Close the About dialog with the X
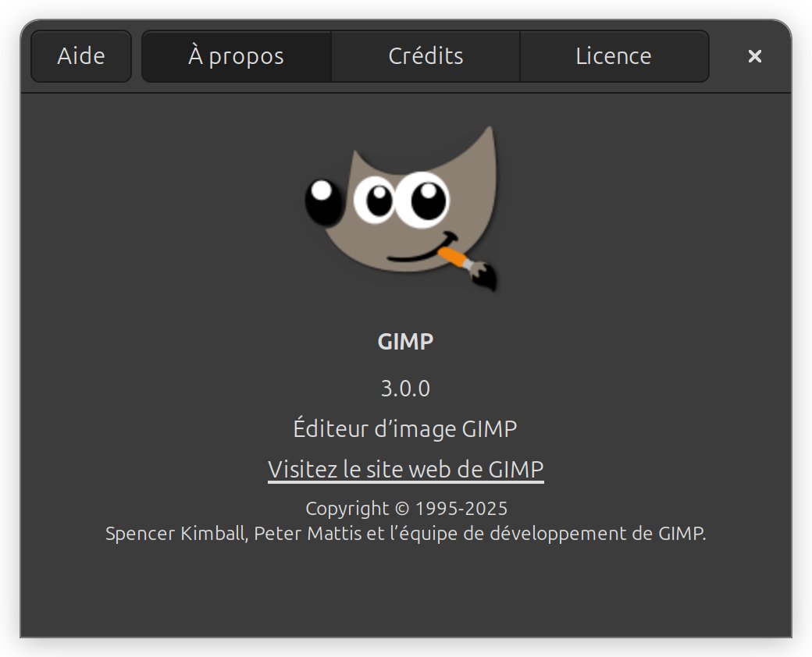The image size is (812, 657). coord(754,56)
